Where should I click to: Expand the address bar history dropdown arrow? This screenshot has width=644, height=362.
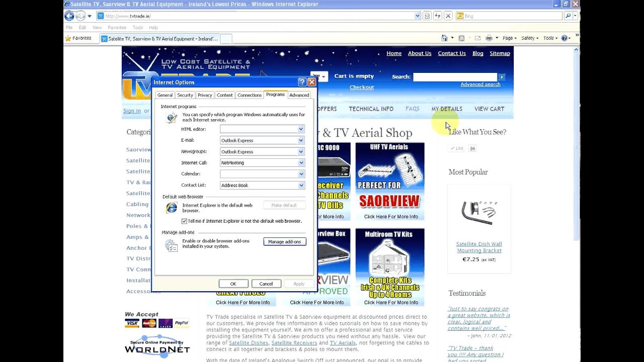(418, 16)
